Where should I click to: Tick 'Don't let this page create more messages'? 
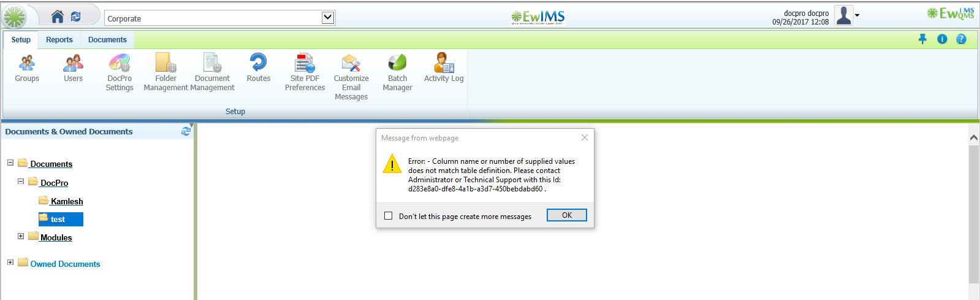pyautogui.click(x=388, y=215)
